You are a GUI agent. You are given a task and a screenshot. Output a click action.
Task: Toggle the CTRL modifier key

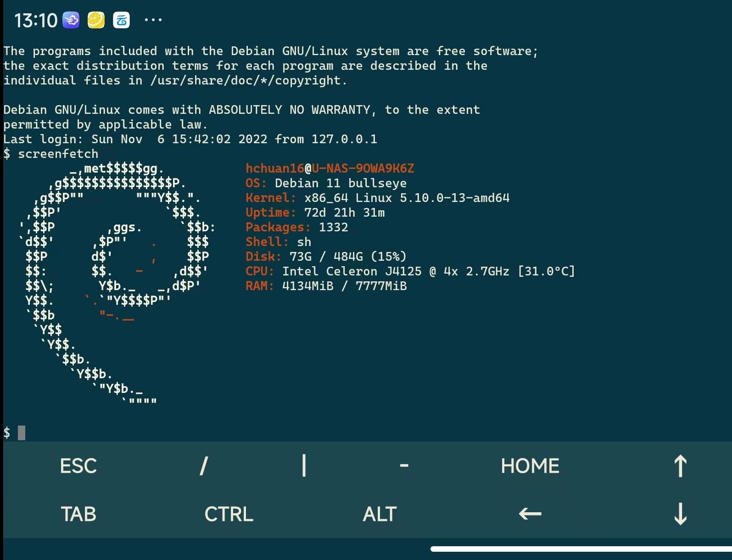coord(229,514)
